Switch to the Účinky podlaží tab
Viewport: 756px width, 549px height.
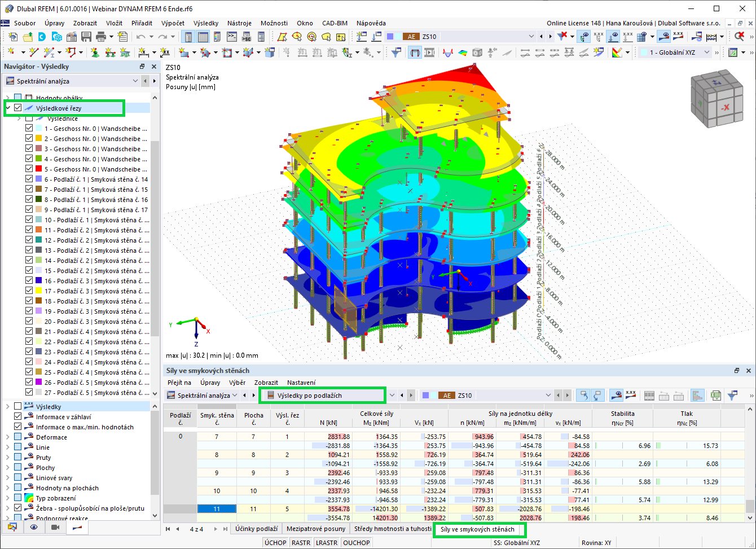(x=257, y=529)
